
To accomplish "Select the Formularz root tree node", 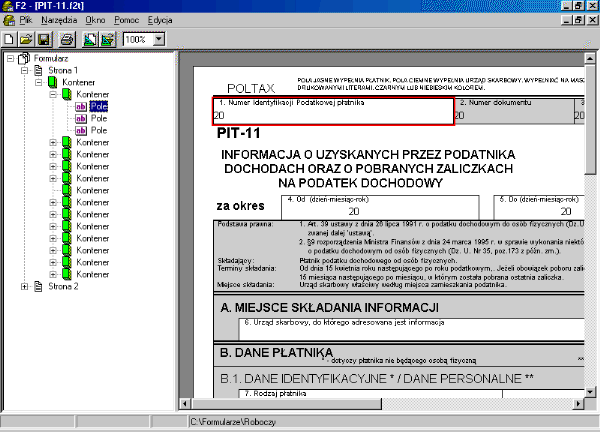I will 51,58.
